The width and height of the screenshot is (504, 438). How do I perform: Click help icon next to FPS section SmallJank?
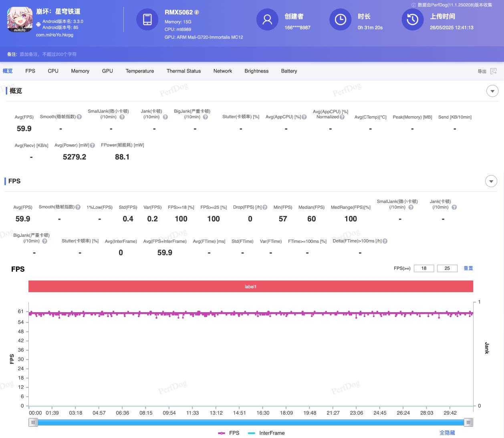(x=411, y=207)
